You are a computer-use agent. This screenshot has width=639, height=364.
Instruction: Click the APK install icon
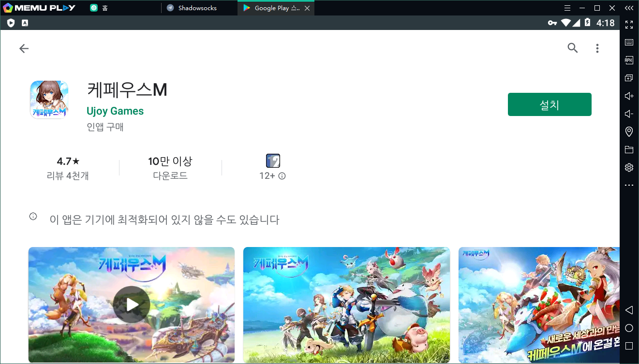629,60
